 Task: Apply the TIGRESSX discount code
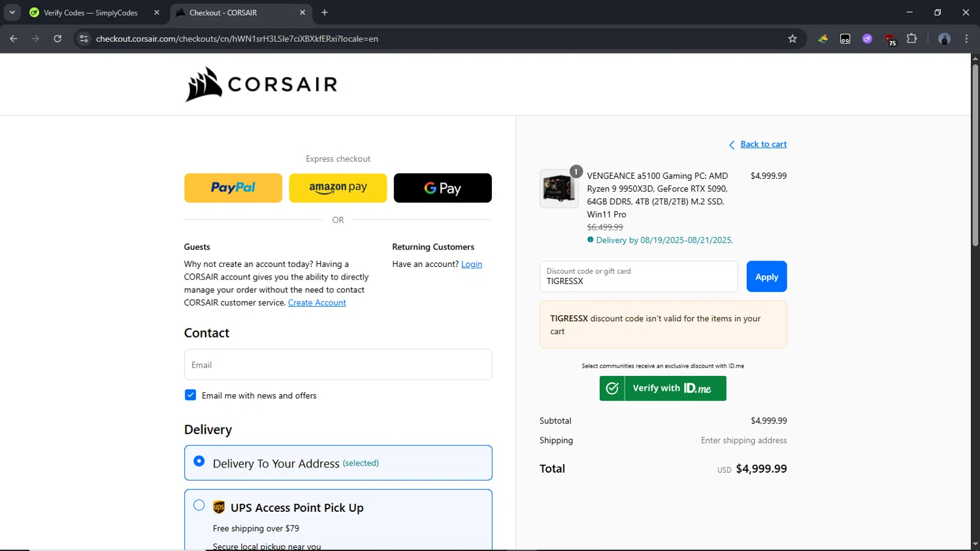766,277
